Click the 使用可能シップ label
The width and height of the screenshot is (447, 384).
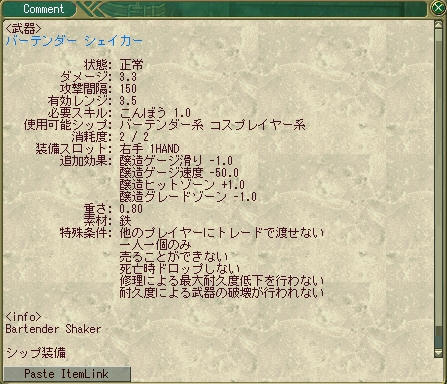(x=68, y=125)
